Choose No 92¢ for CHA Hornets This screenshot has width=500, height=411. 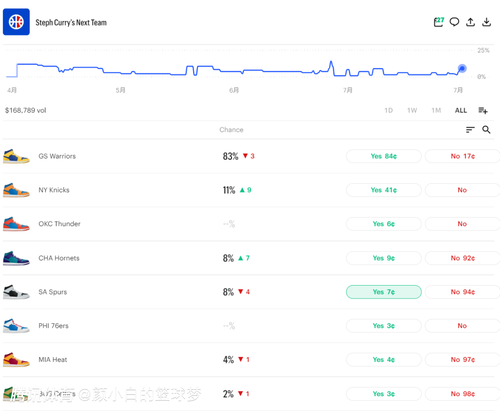point(463,258)
